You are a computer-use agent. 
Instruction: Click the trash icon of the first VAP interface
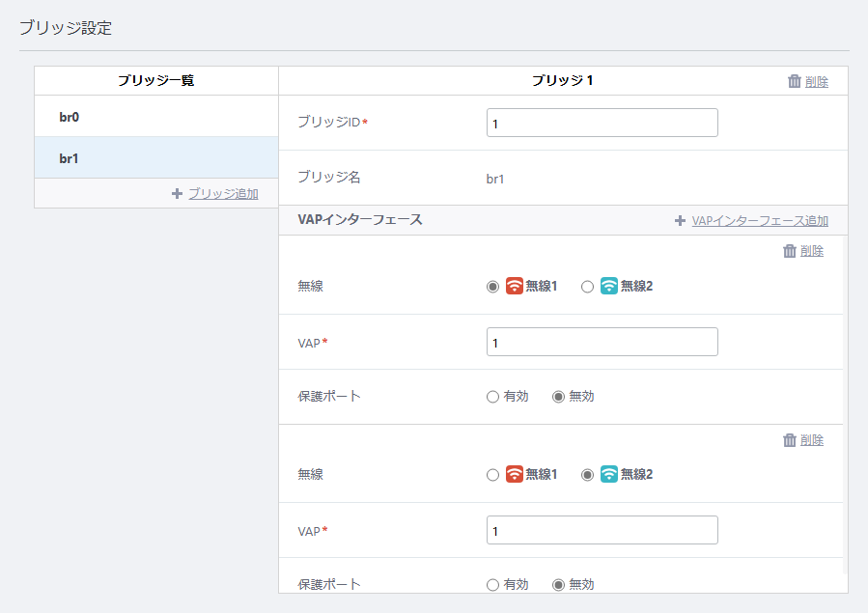point(790,251)
